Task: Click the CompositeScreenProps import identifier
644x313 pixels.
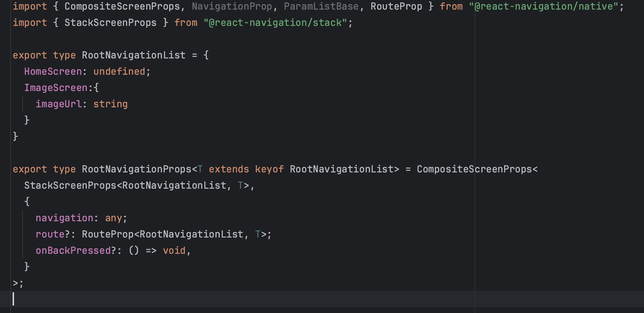Action: pos(122,6)
